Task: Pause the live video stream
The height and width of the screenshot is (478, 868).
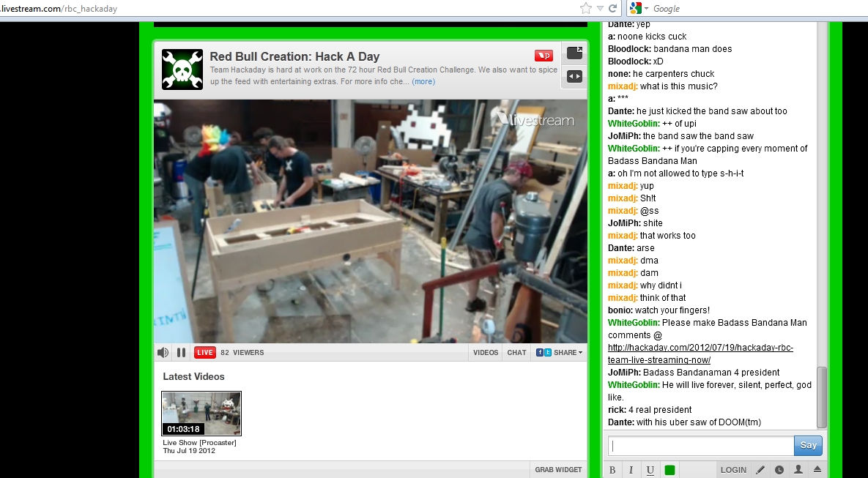Action: tap(181, 353)
